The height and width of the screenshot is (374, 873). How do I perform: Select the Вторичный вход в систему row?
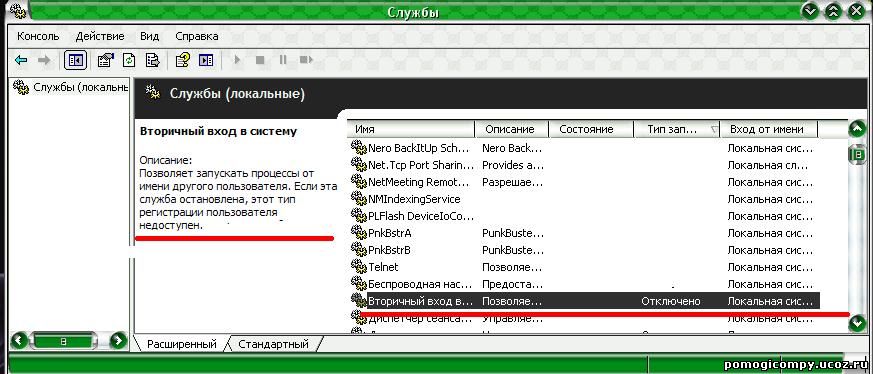pos(585,301)
